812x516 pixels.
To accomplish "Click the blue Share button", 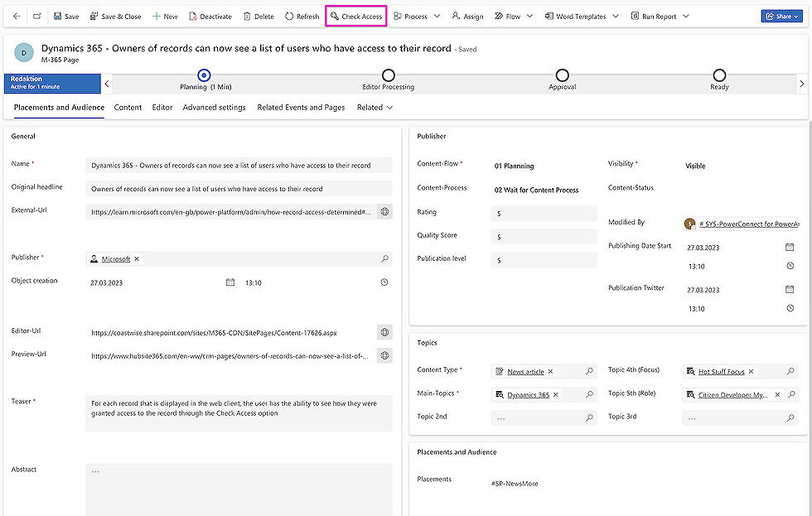I will pos(781,16).
